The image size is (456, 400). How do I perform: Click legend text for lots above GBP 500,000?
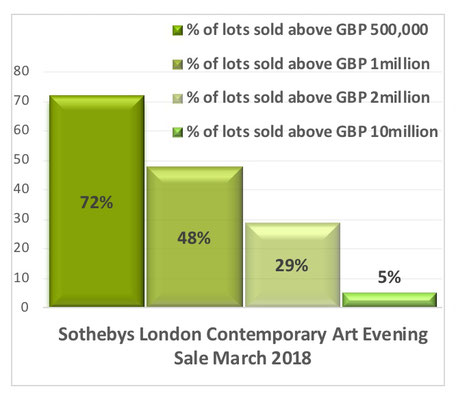coord(307,30)
